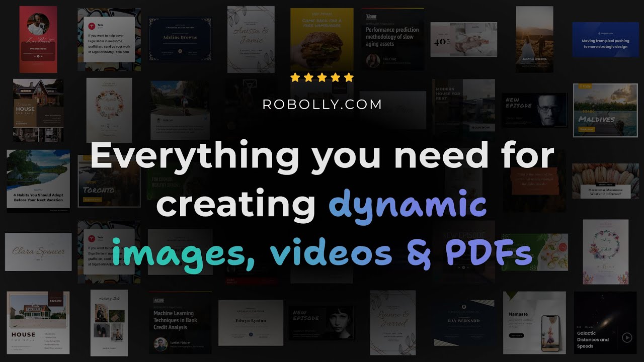Click the emblem icon above Ray Bernard name
The width and height of the screenshot is (644, 362).
[x=464, y=307]
